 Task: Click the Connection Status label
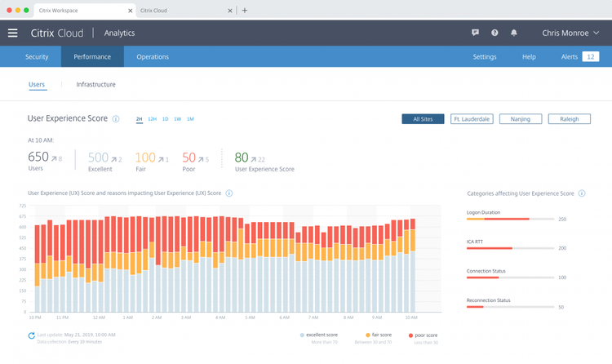tap(486, 271)
